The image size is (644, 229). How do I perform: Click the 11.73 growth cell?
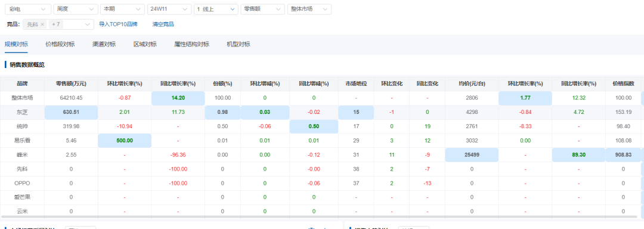pos(178,112)
